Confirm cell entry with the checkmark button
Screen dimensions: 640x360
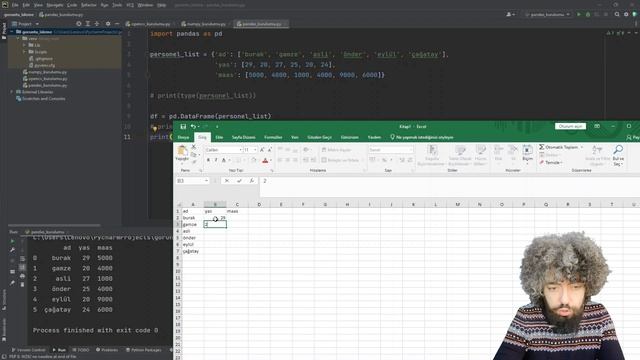[239, 181]
